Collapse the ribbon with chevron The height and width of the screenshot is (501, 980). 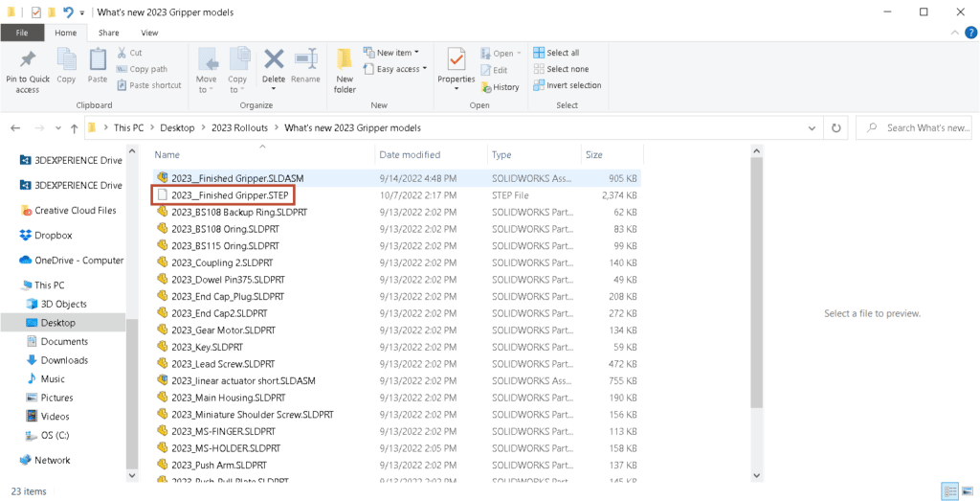click(954, 33)
